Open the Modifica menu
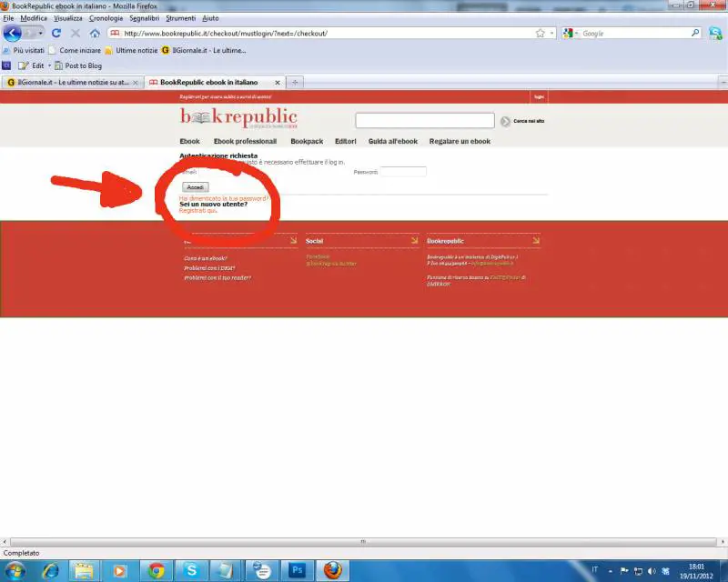Viewport: 728px width, 582px height. 34,18
